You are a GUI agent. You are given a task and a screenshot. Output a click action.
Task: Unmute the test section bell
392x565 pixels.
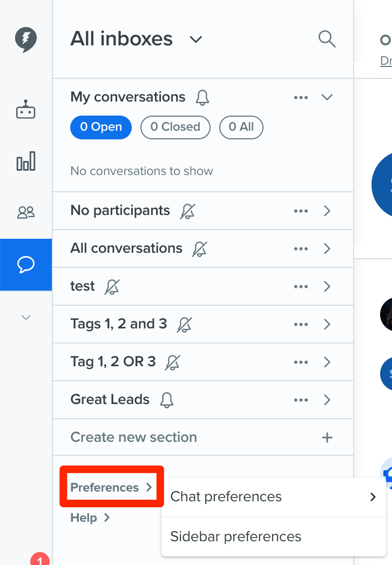point(112,287)
